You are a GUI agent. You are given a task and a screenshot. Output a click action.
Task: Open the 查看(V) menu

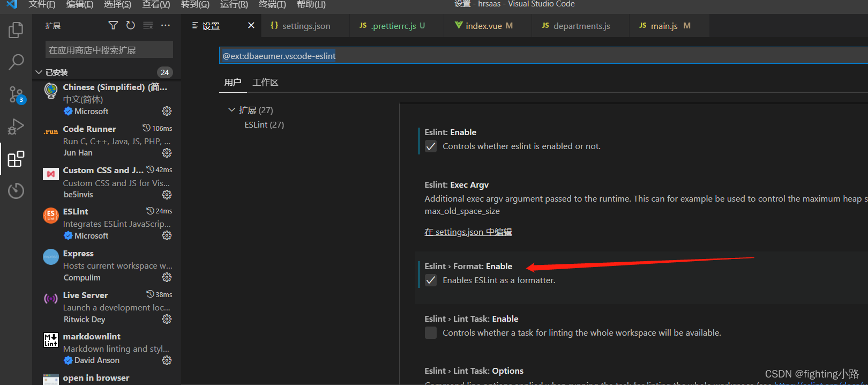point(156,4)
